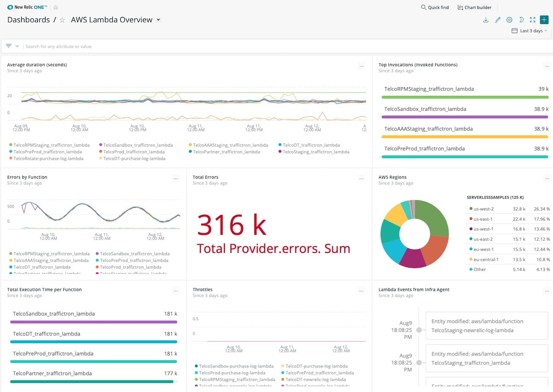Download the dashboard with export icon
The width and height of the screenshot is (553, 392).
486,20
